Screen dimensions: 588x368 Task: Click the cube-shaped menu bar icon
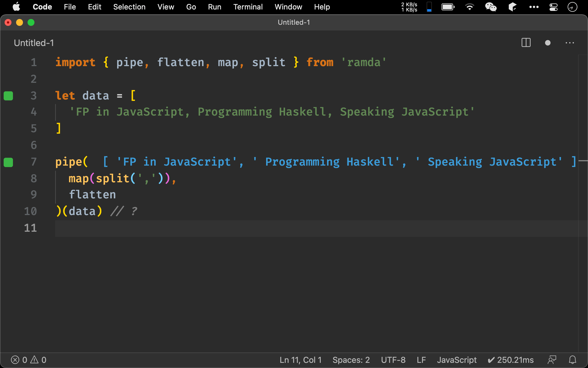512,7
